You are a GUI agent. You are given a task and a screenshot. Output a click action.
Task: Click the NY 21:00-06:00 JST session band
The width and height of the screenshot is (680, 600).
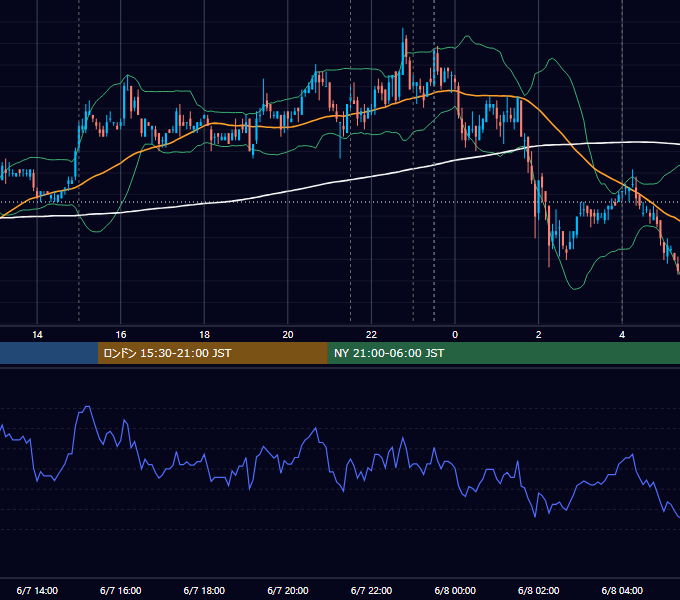tap(503, 353)
